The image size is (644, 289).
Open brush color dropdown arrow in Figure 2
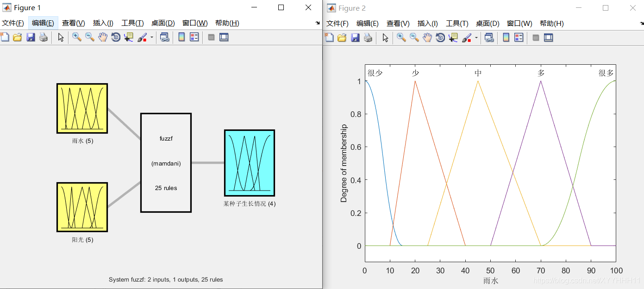(x=476, y=37)
